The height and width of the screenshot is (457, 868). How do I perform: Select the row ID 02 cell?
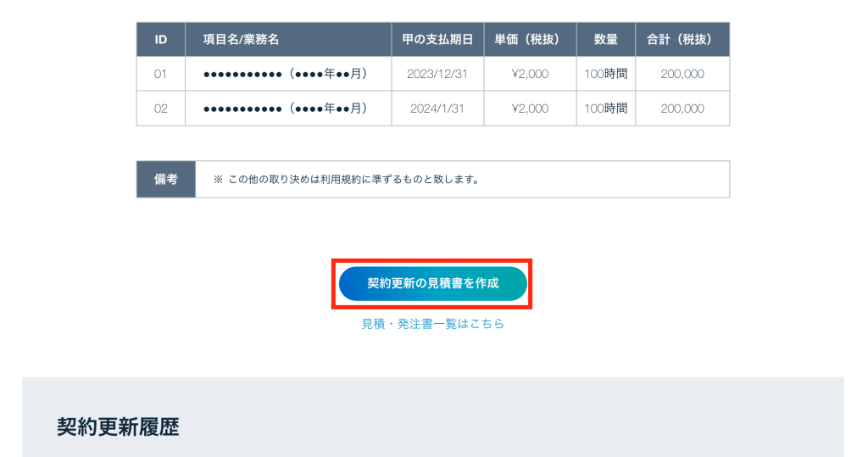coord(160,109)
